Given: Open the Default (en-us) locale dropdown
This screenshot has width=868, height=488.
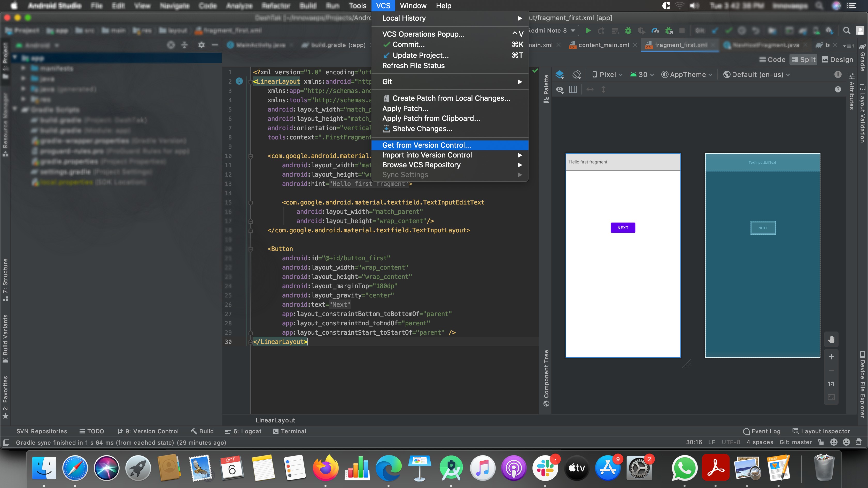Looking at the screenshot, I should click(756, 74).
